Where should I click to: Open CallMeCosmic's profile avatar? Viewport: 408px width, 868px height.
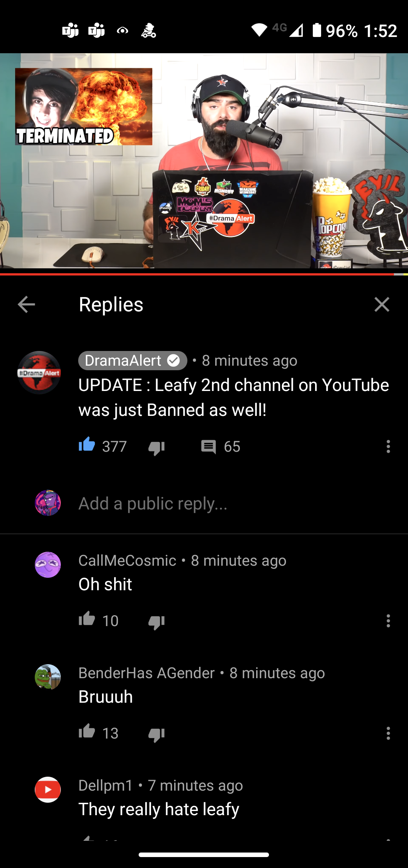pos(48,565)
